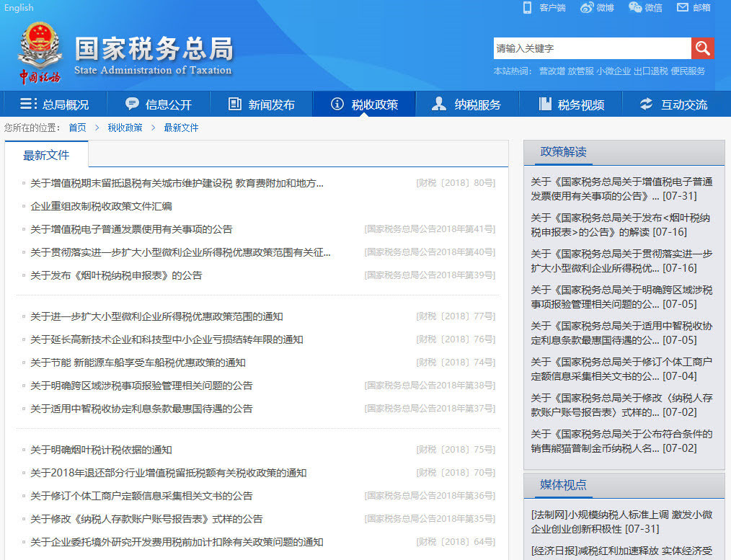Image resolution: width=731 pixels, height=560 pixels.
Task: Click the magnifier search button
Action: click(702, 48)
